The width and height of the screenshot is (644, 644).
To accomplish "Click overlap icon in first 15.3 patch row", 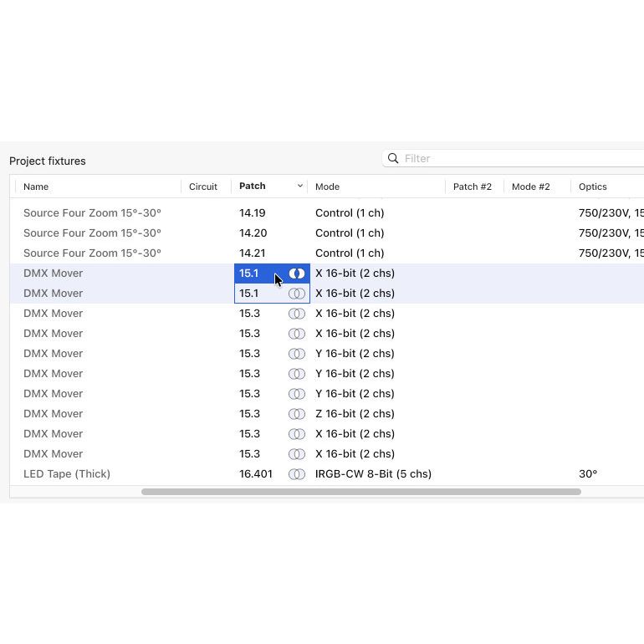I will pos(297,314).
